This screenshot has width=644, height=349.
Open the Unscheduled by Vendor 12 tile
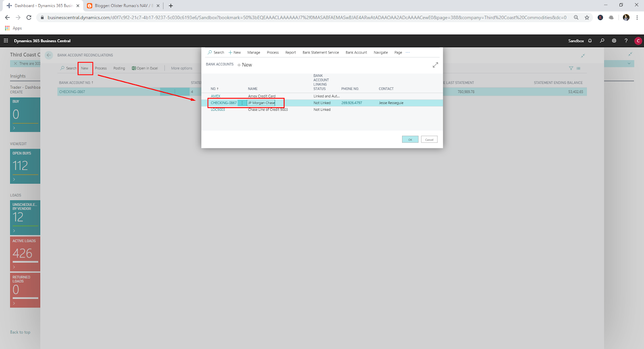click(x=25, y=218)
